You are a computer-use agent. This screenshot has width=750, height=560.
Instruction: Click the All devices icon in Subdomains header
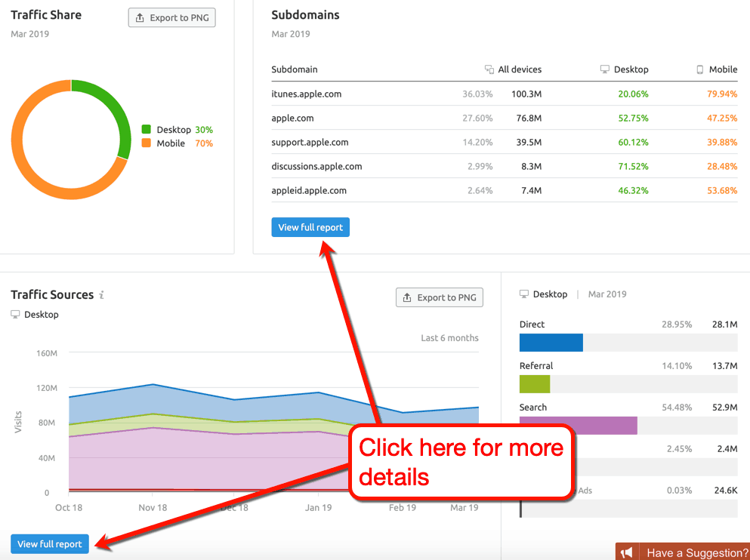(x=489, y=69)
